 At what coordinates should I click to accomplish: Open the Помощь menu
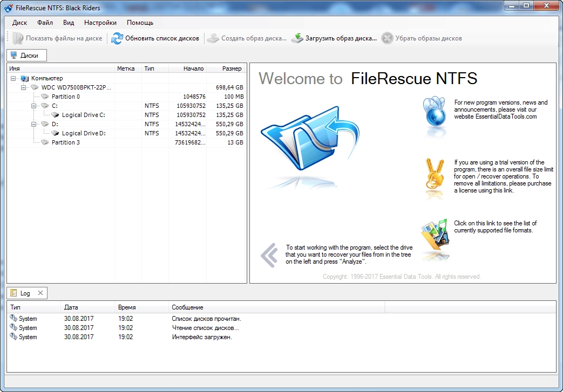[140, 23]
